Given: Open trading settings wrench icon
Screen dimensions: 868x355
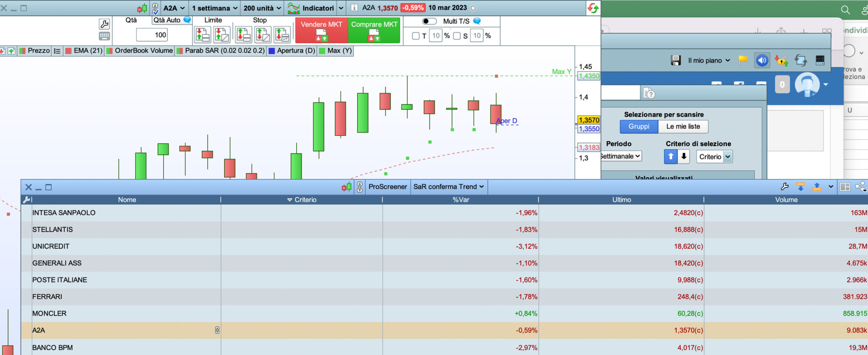Looking at the screenshot, I should click(x=104, y=24).
